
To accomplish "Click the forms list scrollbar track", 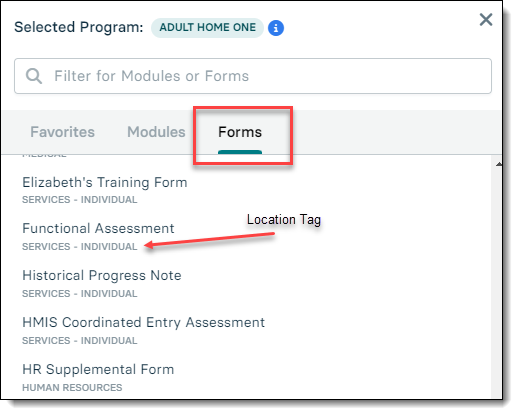I will (497, 283).
